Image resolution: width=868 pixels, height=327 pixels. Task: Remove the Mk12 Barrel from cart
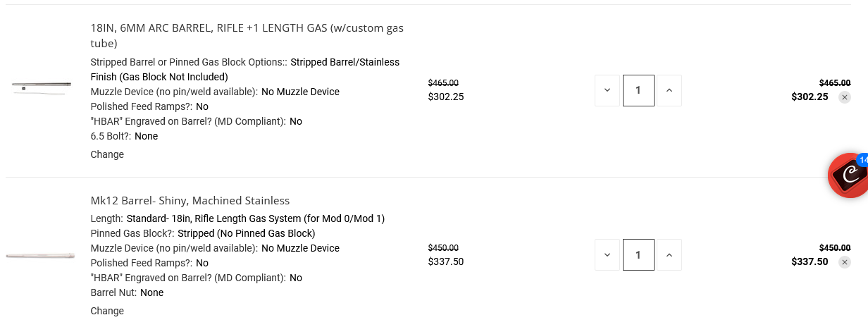point(845,262)
